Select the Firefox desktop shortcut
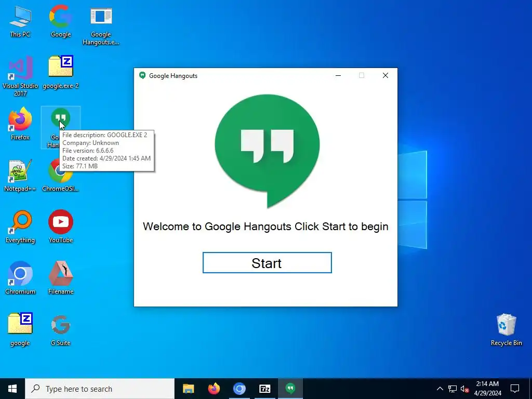Image resolution: width=532 pixels, height=399 pixels. [x=20, y=124]
